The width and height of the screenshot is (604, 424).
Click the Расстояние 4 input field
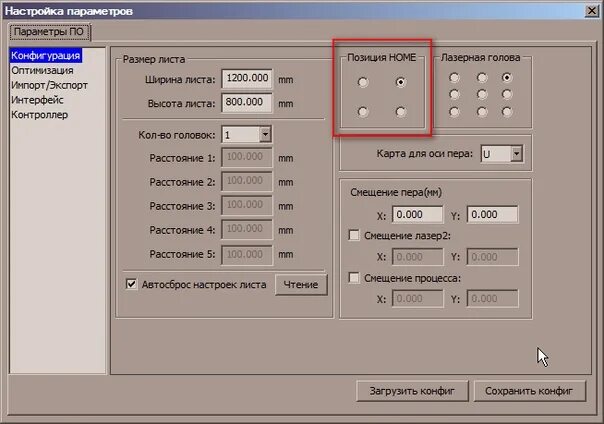pyautogui.click(x=247, y=229)
